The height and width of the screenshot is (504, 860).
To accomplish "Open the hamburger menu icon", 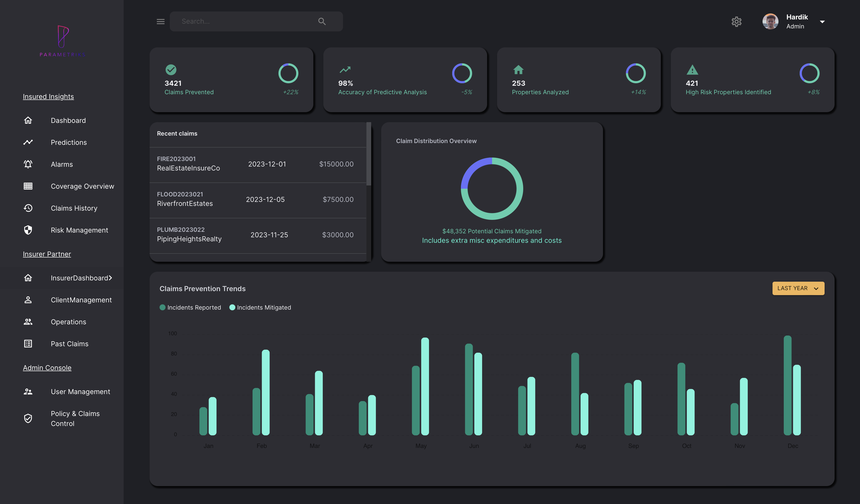I will (160, 21).
